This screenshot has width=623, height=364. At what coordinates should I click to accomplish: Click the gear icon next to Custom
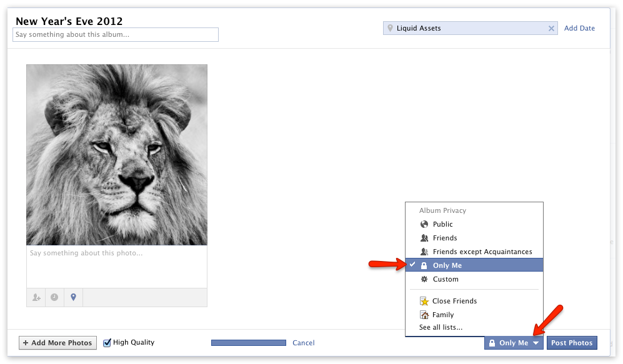(424, 279)
